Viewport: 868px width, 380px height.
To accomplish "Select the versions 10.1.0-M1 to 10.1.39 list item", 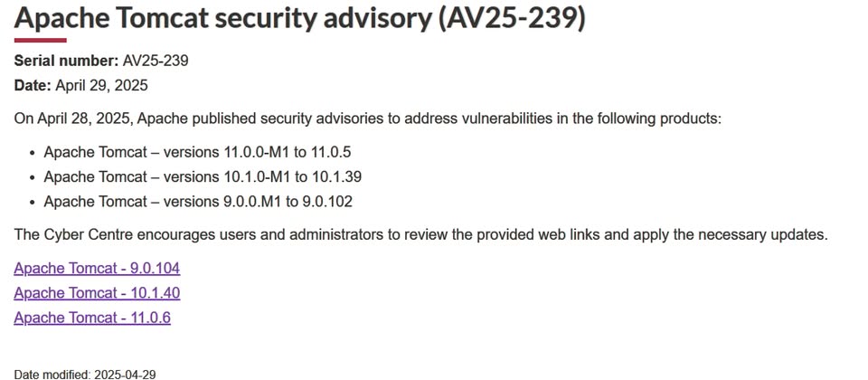I will click(203, 176).
